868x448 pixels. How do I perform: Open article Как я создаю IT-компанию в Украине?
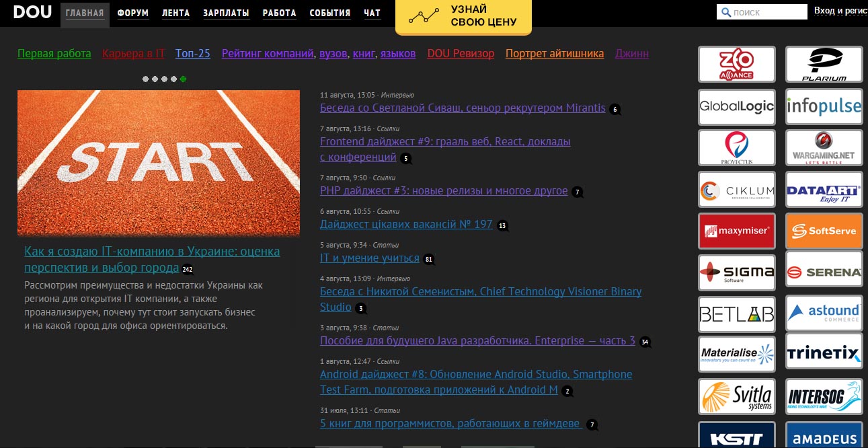152,259
